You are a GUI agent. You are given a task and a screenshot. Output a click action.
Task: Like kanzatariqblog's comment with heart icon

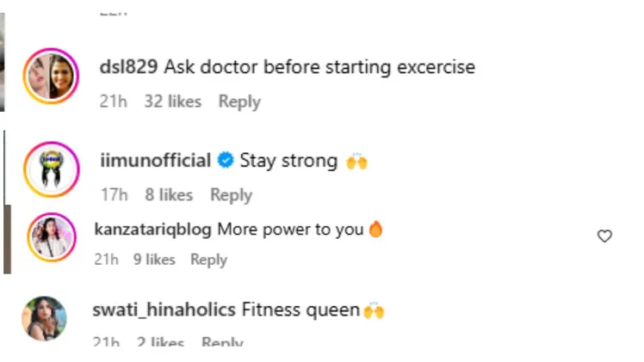point(604,236)
